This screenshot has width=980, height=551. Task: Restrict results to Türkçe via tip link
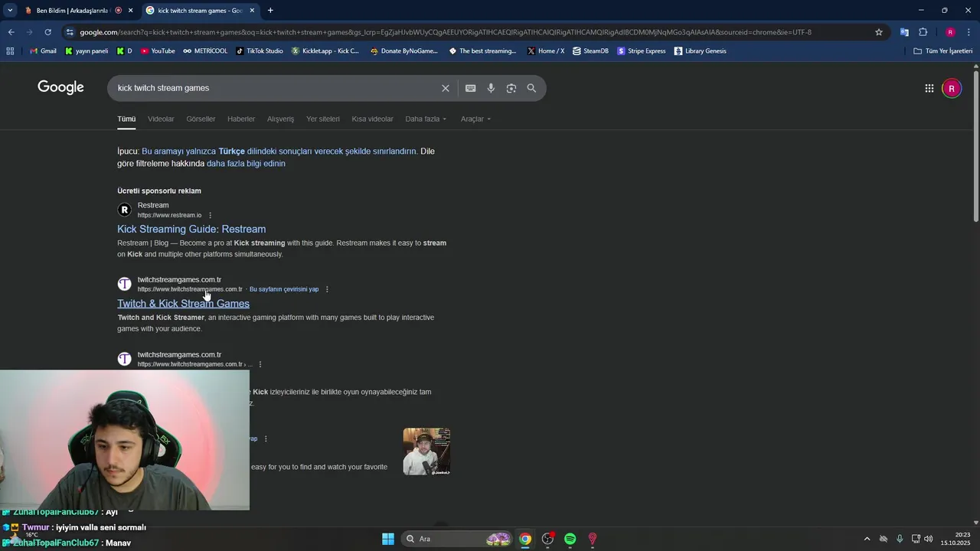click(x=279, y=152)
